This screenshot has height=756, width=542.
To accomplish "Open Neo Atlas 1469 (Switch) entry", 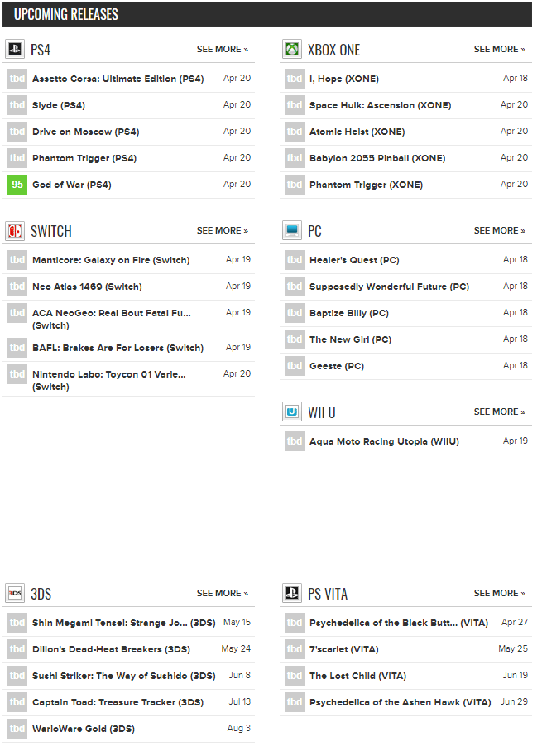I will tap(87, 287).
